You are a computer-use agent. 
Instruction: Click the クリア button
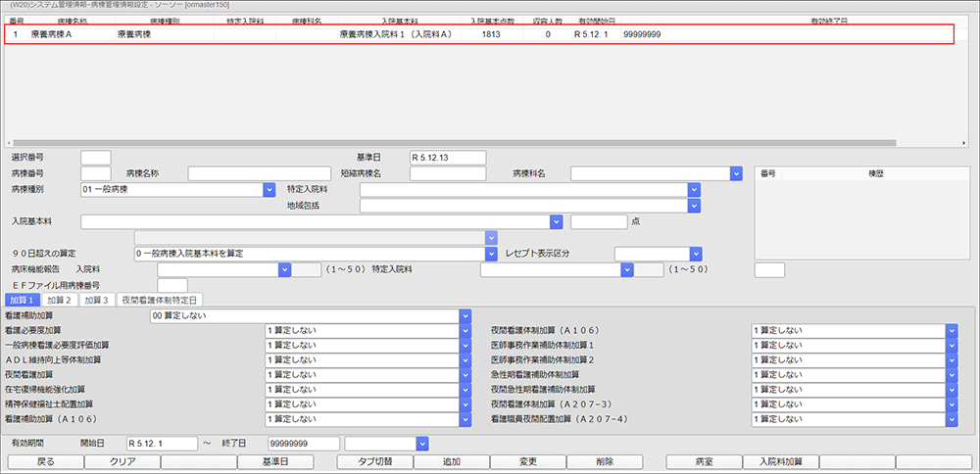[x=122, y=461]
